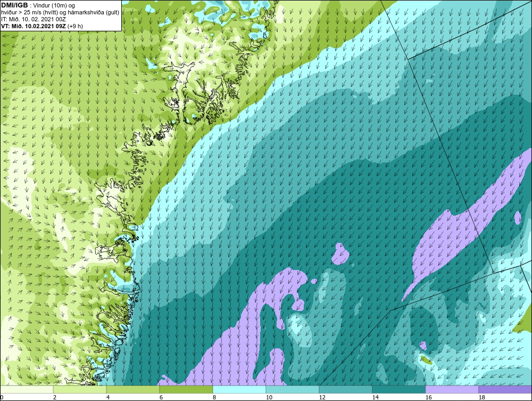This screenshot has width=532, height=401.
Task: Click the 16–18 m/s lavender legend swatch
Action: click(452, 389)
